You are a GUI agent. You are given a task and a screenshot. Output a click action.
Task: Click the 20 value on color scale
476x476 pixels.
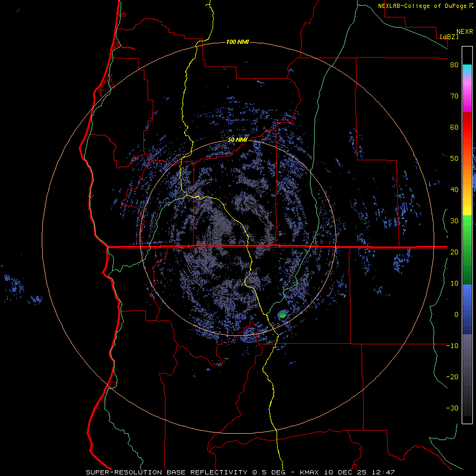[x=454, y=252]
